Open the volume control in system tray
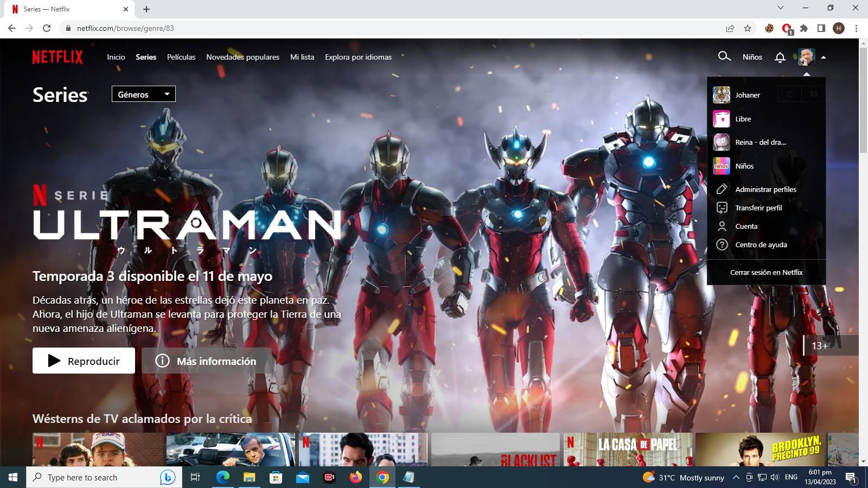868x488 pixels. coord(775,477)
